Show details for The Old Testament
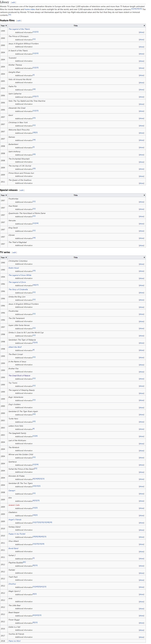Image resolution: width=151 pixels, height=644 pixels. coord(141,321)
